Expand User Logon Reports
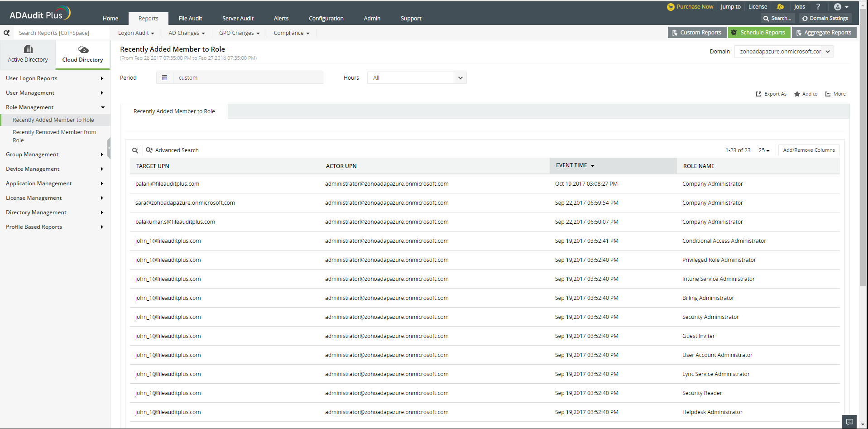Viewport: 868px width, 429px height. [x=55, y=78]
